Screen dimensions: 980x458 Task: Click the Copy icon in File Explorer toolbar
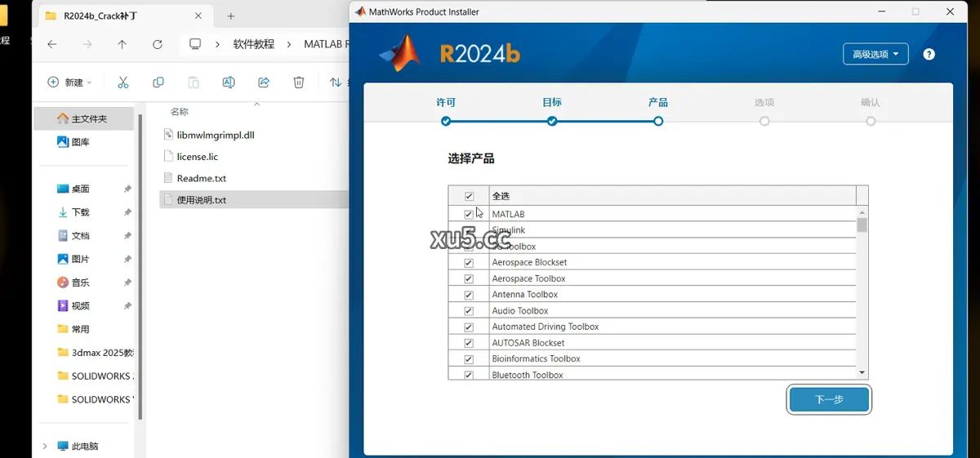158,82
